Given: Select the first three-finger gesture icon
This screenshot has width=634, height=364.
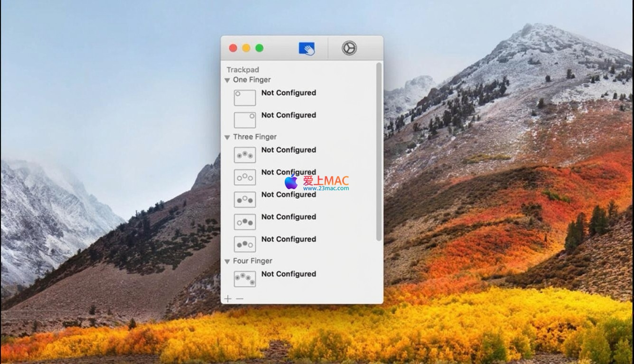Looking at the screenshot, I should tap(245, 155).
